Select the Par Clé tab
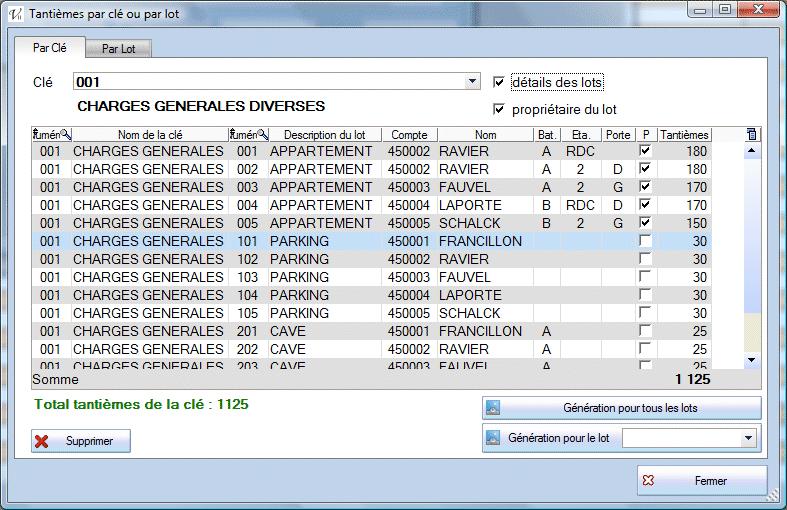This screenshot has height=510, width=787. (50, 47)
